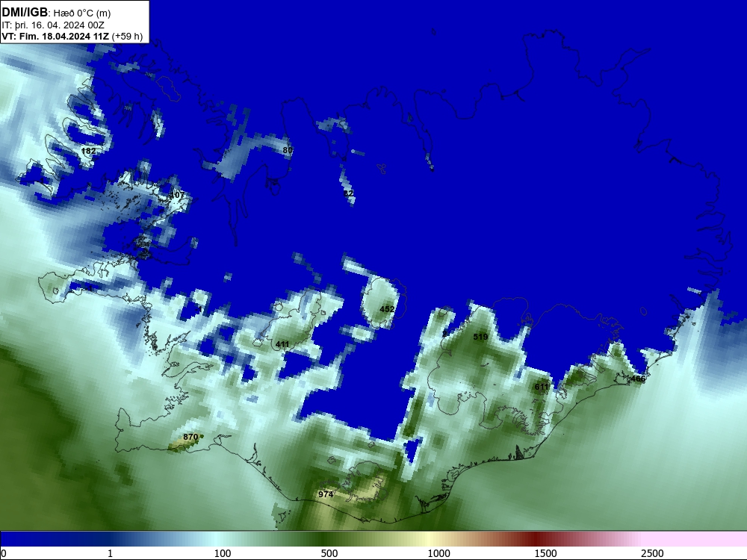Image resolution: width=747 pixels, height=560 pixels.
Task: Click the DMI/IGB title text
Action: [25, 12]
